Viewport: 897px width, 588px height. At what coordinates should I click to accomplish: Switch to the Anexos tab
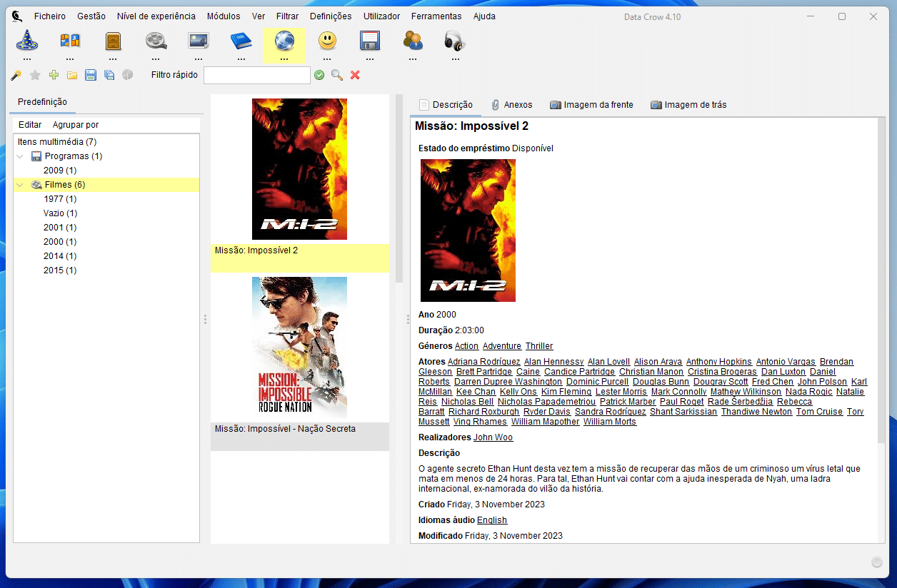(x=511, y=105)
